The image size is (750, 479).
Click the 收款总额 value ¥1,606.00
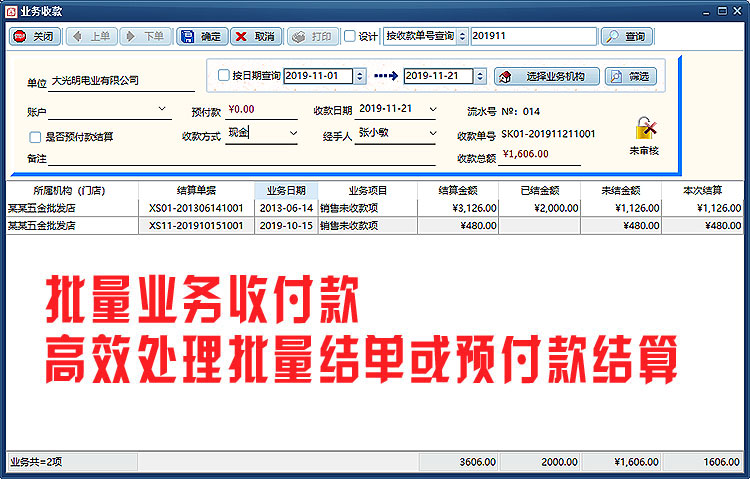[526, 154]
